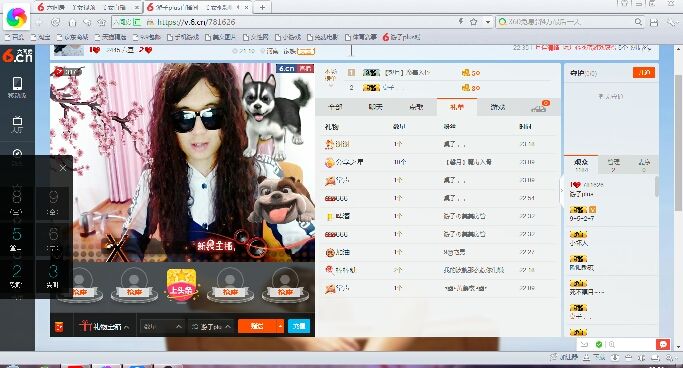Open the TV hall icon in left sidebar

[x=17, y=124]
